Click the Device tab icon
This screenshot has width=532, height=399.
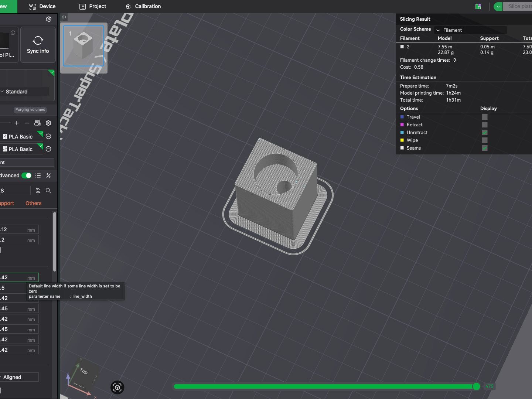pyautogui.click(x=33, y=6)
